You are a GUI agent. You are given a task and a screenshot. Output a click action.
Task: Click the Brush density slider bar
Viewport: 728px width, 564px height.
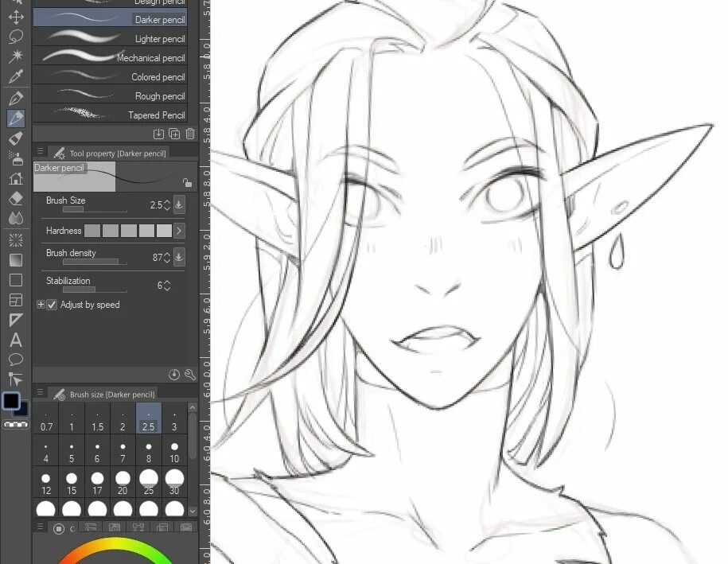[x=95, y=262]
